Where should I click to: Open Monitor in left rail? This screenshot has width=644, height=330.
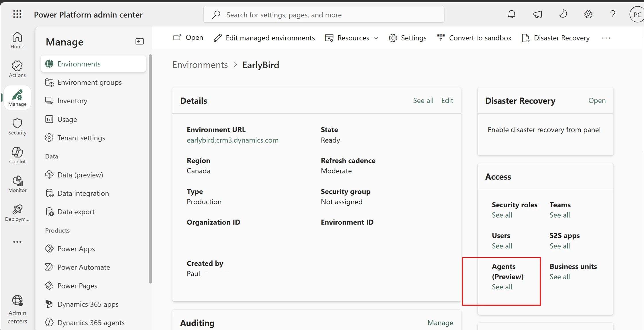(17, 184)
